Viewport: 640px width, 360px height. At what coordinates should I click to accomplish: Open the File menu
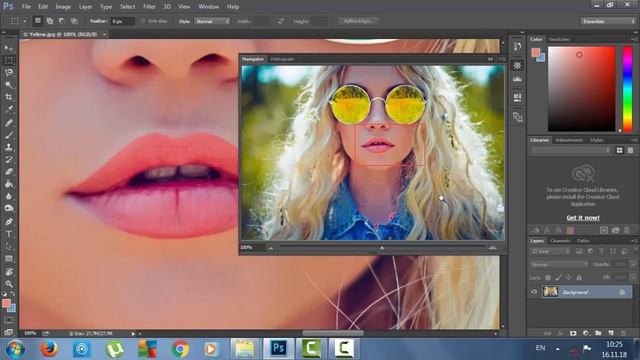pyautogui.click(x=26, y=7)
